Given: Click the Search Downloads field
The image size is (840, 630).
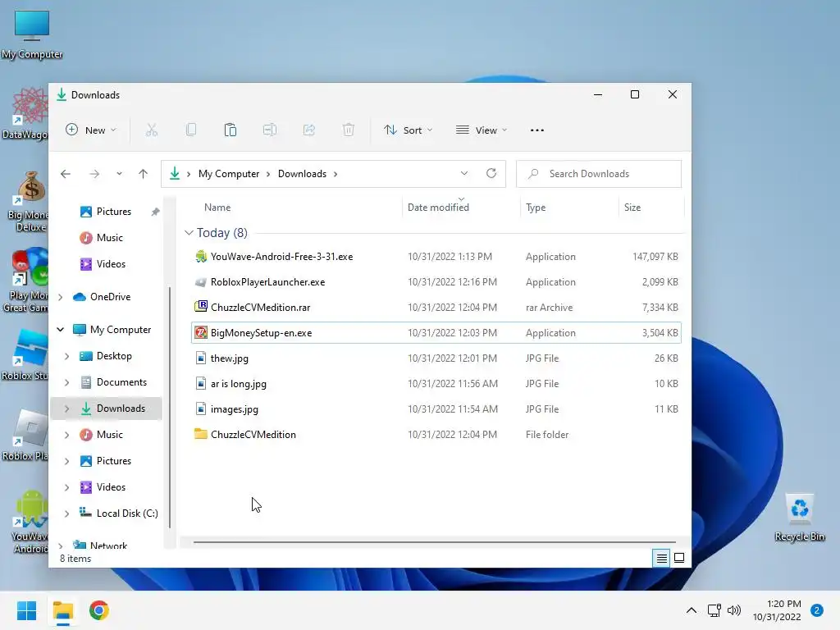Looking at the screenshot, I should [598, 174].
